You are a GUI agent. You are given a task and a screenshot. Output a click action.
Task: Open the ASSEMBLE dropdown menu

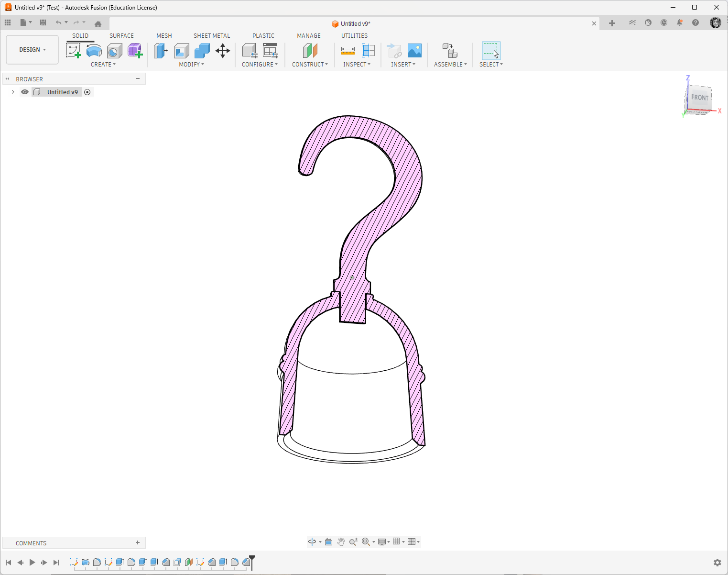(x=451, y=65)
